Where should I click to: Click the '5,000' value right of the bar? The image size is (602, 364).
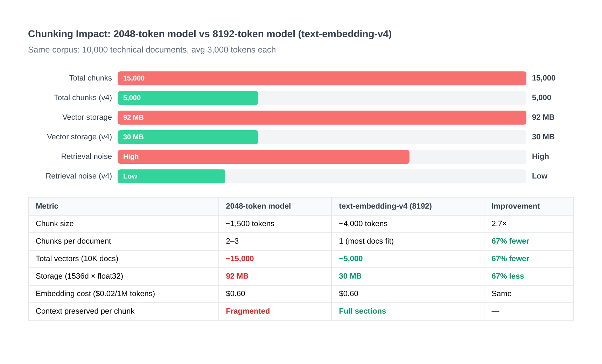click(x=541, y=98)
